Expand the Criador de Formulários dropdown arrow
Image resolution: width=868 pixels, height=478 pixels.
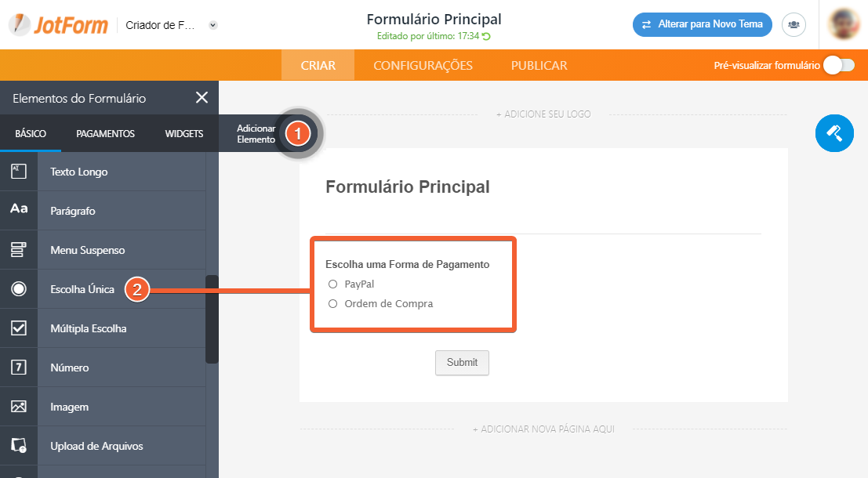coord(213,25)
